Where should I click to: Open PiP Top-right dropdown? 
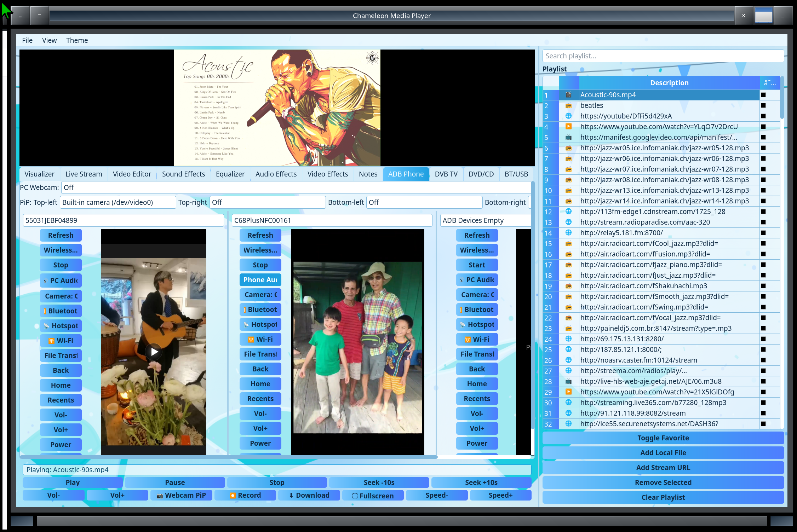coord(268,202)
